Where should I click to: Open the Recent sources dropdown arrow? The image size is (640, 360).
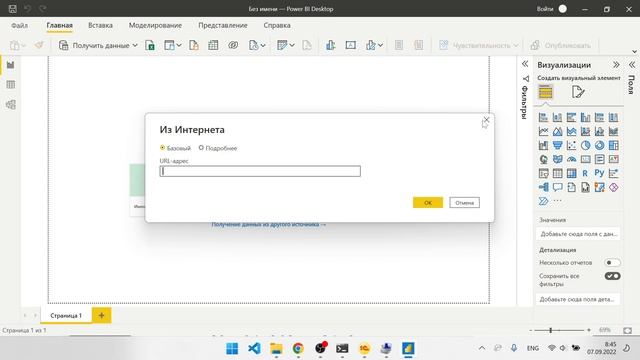point(263,45)
